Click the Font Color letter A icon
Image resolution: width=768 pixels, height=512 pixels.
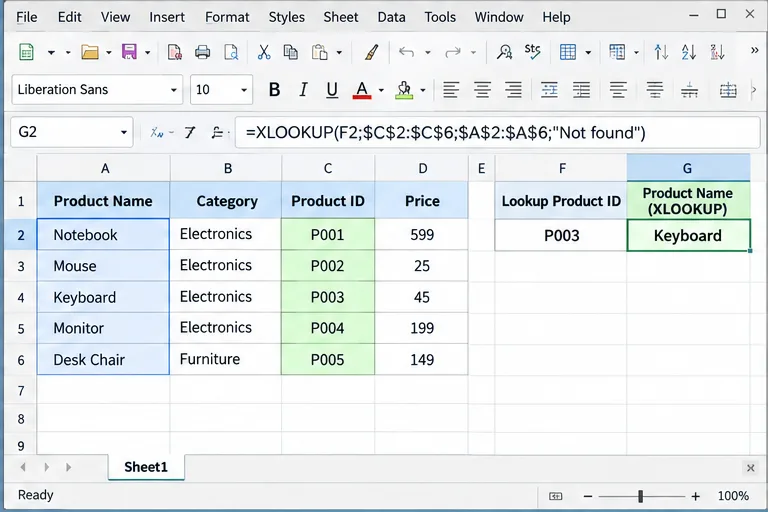coord(362,90)
